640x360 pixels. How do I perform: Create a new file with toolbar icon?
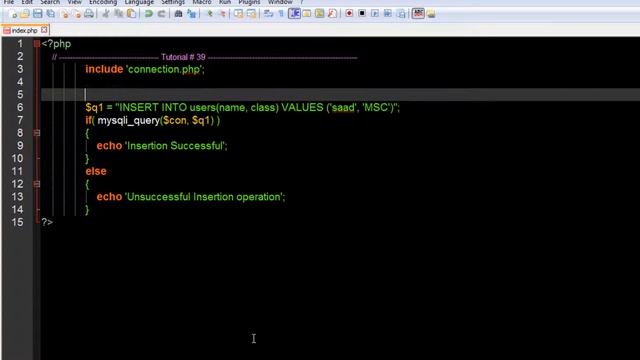13,14
